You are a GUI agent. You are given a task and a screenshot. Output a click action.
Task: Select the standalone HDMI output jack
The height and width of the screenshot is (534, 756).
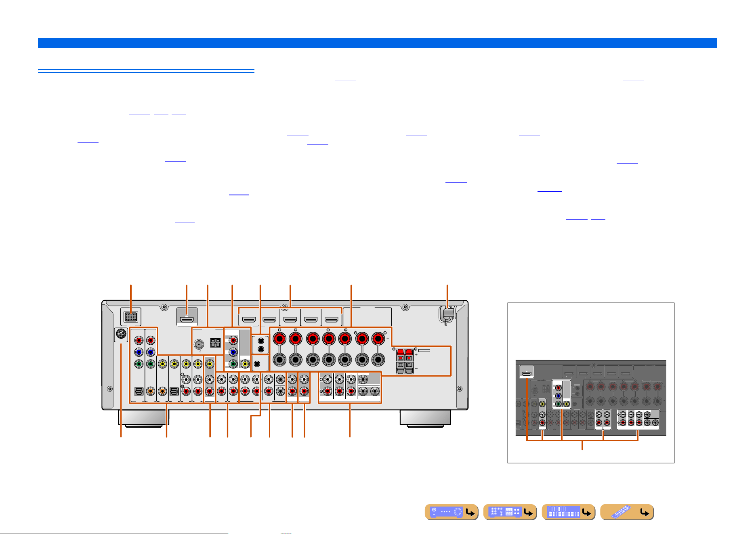[x=187, y=319]
